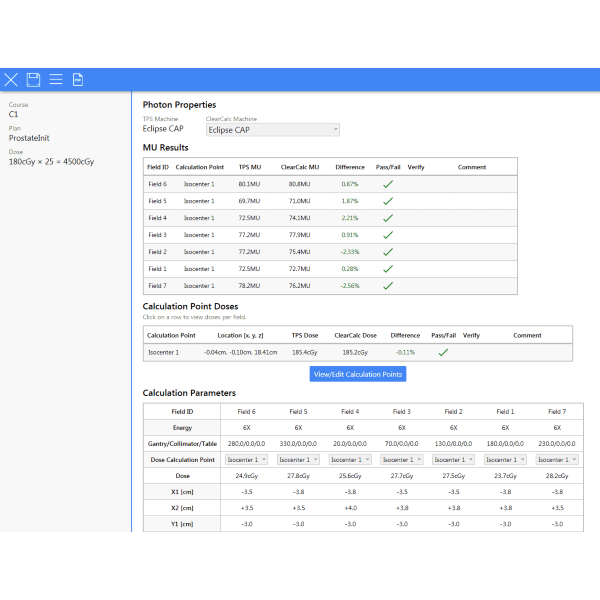The height and width of the screenshot is (600, 600).
Task: Click the green pass checkmark for Field 2
Action: click(388, 252)
